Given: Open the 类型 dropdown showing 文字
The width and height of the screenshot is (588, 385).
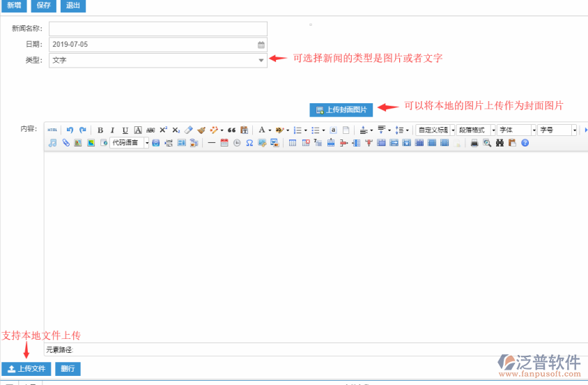Looking at the screenshot, I should coord(158,60).
